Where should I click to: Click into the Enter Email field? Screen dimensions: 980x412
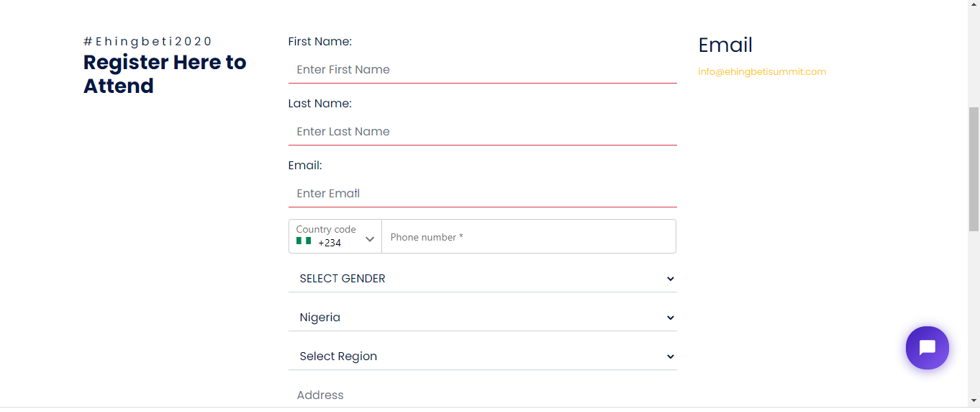coord(482,194)
